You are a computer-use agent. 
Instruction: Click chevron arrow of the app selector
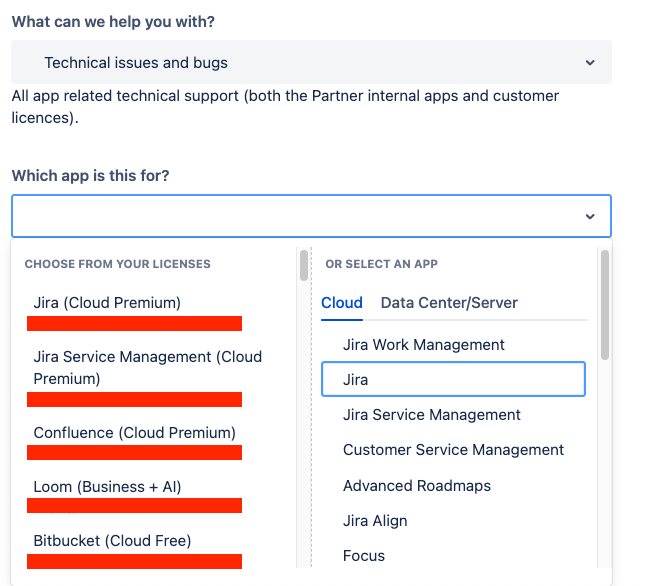coord(590,216)
